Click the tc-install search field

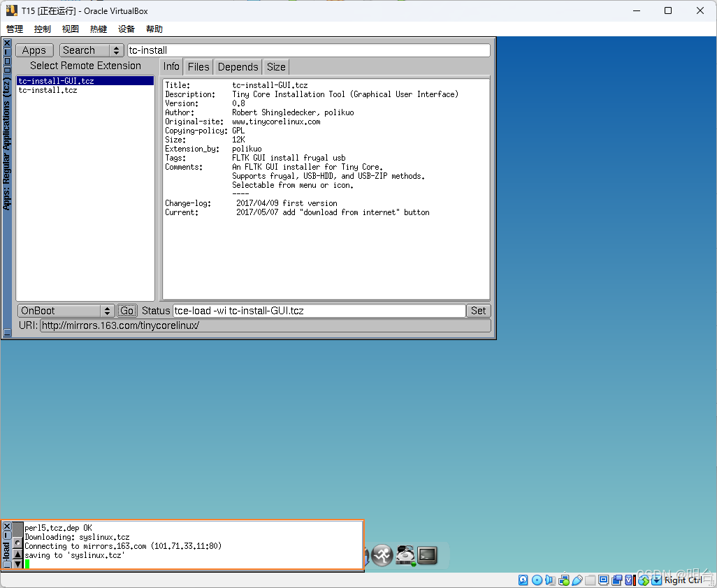coord(309,50)
